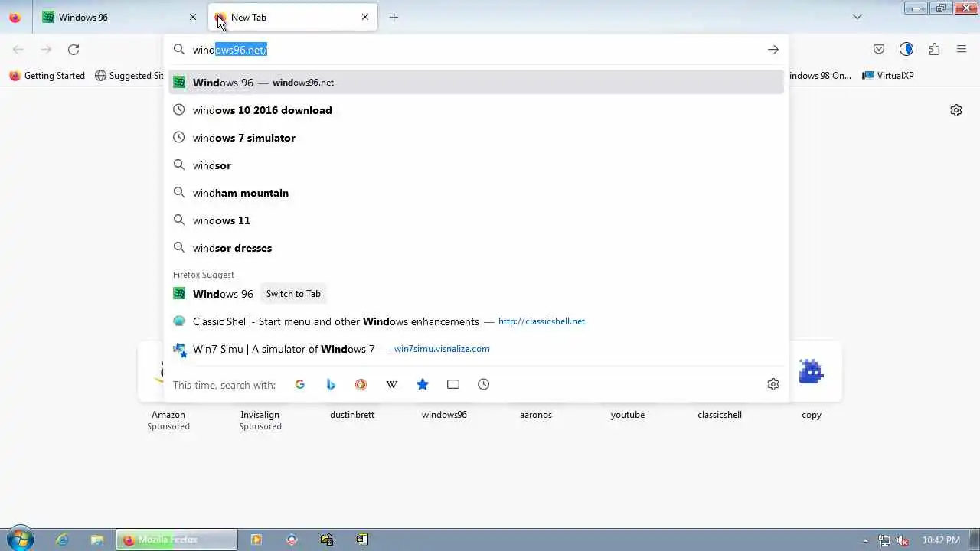Open new tab page customize gear

tap(956, 110)
